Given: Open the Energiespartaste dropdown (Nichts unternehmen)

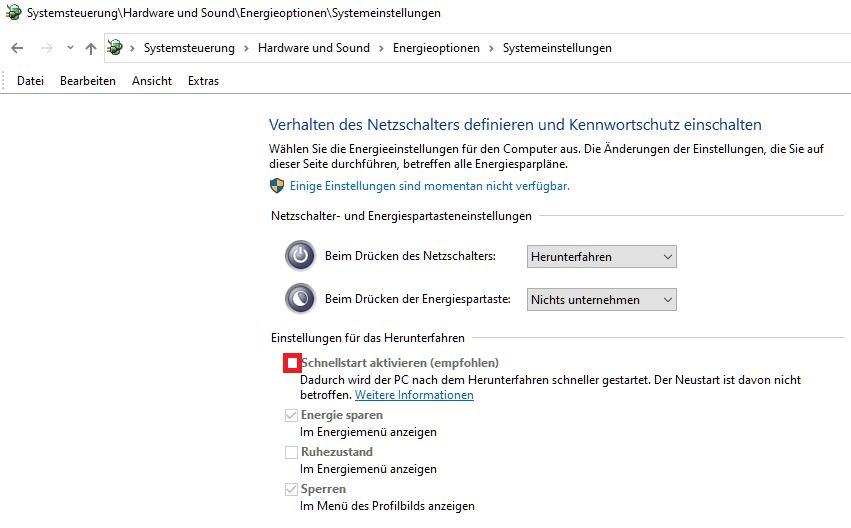Looking at the screenshot, I should (x=601, y=300).
